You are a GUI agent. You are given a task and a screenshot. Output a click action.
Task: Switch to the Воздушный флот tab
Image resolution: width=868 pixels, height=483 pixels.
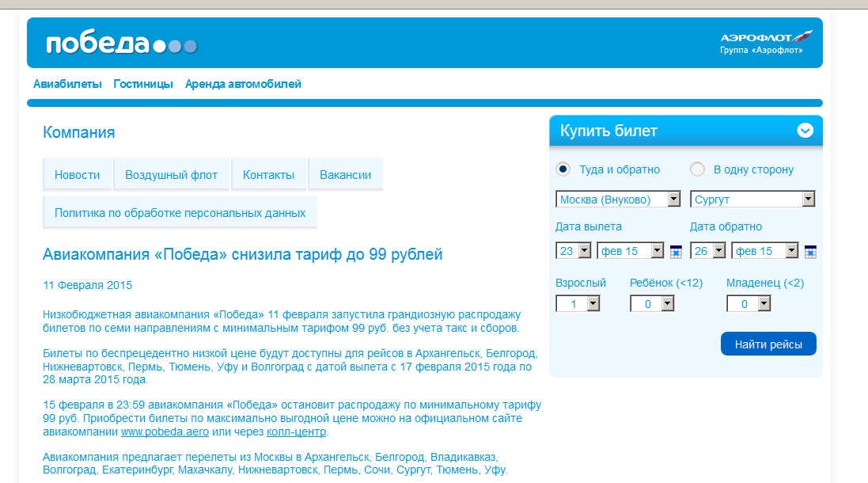coord(172,174)
